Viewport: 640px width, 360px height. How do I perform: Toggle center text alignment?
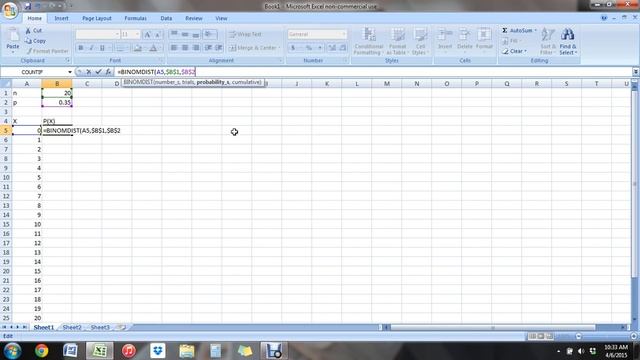[x=185, y=48]
